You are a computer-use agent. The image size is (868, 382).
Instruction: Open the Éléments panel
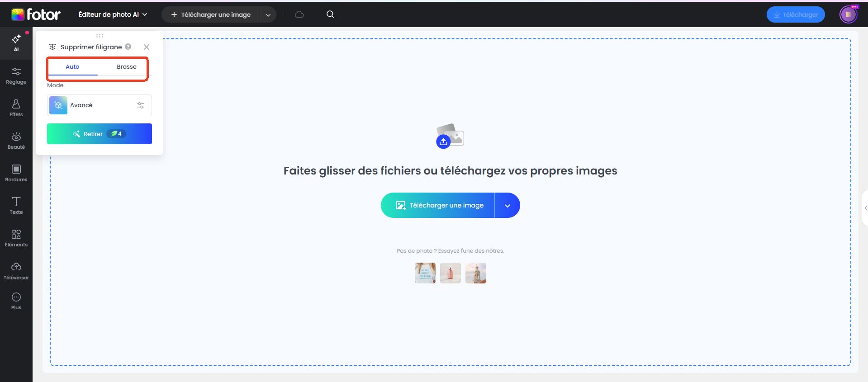pos(16,239)
